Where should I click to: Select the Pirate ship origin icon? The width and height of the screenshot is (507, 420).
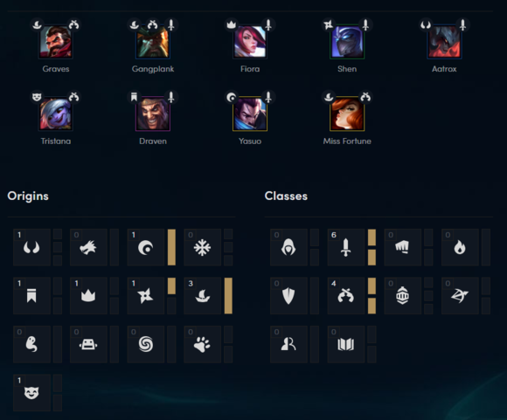pos(203,296)
